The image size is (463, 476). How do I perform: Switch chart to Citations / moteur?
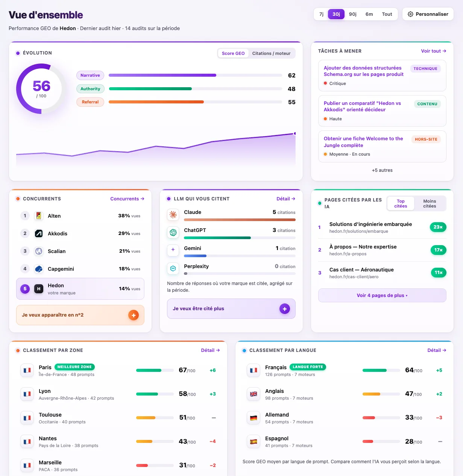tap(271, 53)
